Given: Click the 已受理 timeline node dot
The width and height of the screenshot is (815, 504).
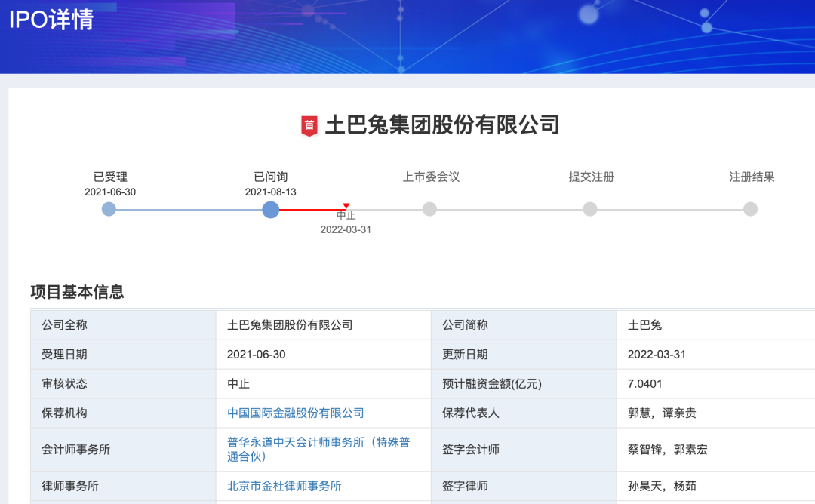Looking at the screenshot, I should pyautogui.click(x=109, y=210).
